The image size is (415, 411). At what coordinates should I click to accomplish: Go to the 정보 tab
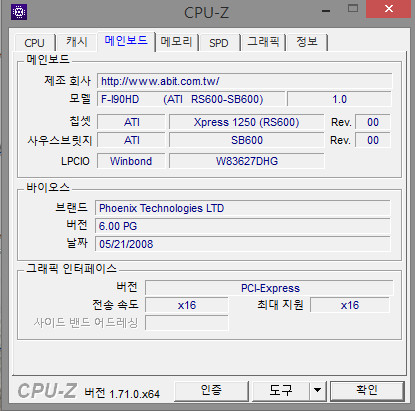pos(307,42)
